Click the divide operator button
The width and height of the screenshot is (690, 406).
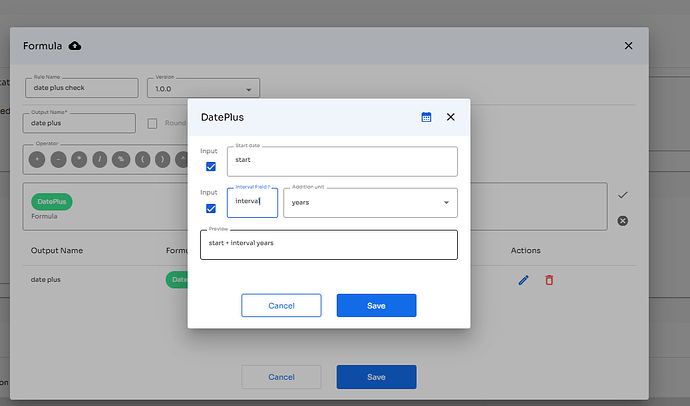click(x=100, y=159)
